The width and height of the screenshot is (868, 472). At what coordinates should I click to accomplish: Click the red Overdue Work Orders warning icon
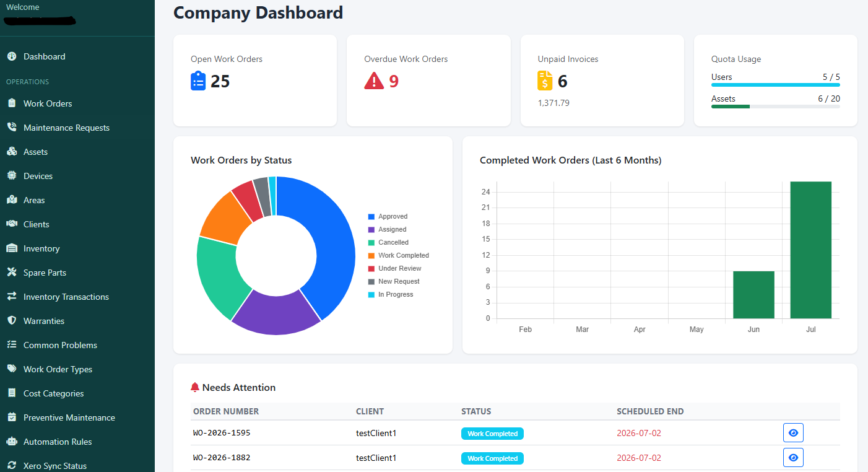coord(374,81)
